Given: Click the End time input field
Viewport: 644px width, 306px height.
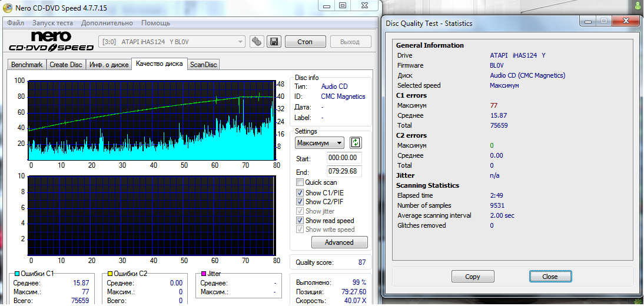Looking at the screenshot, I should tap(344, 171).
